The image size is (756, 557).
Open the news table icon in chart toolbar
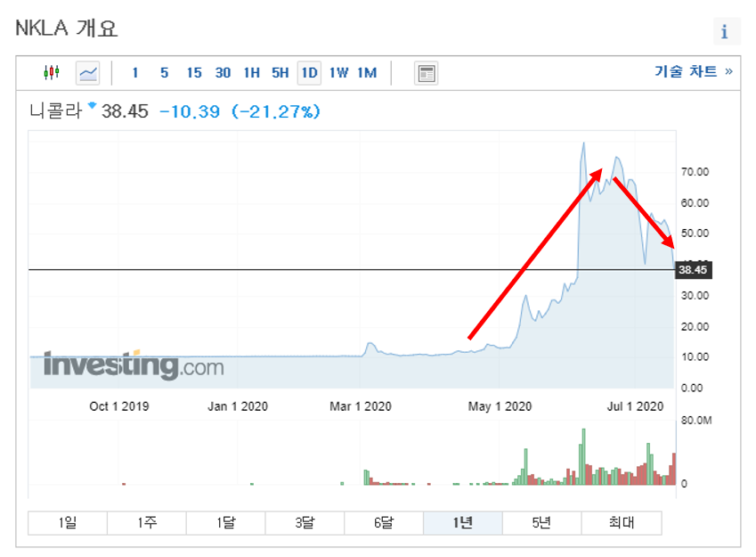(x=427, y=73)
